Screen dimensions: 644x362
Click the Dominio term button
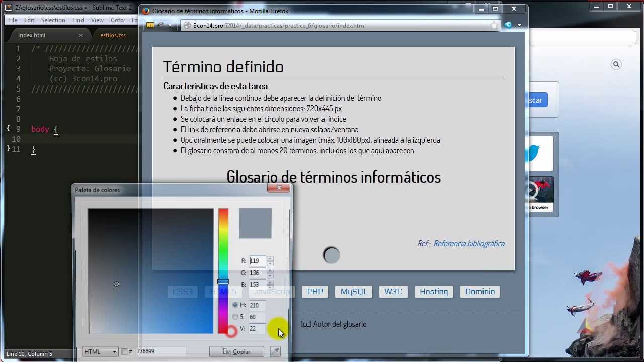(480, 292)
